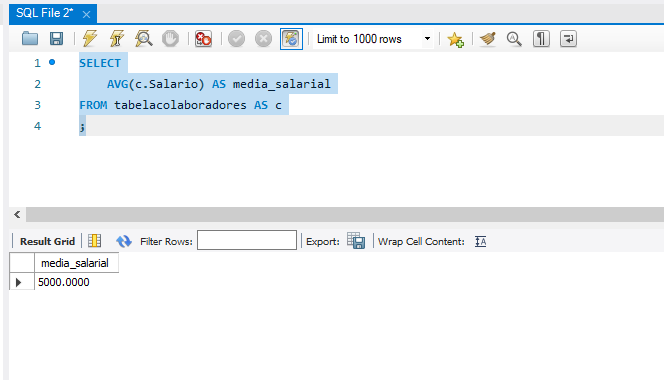Toggle invisible characters pilcrow icon

tap(541, 39)
